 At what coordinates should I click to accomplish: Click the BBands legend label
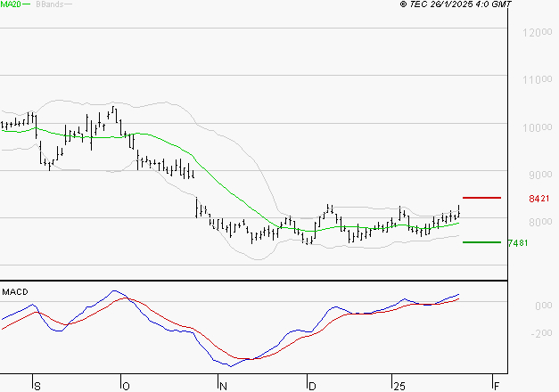50,4
